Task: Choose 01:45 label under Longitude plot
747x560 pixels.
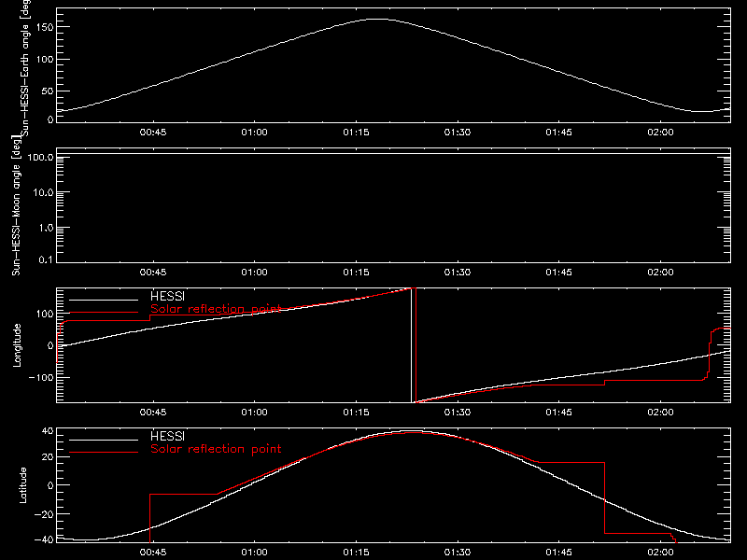Action: point(558,413)
